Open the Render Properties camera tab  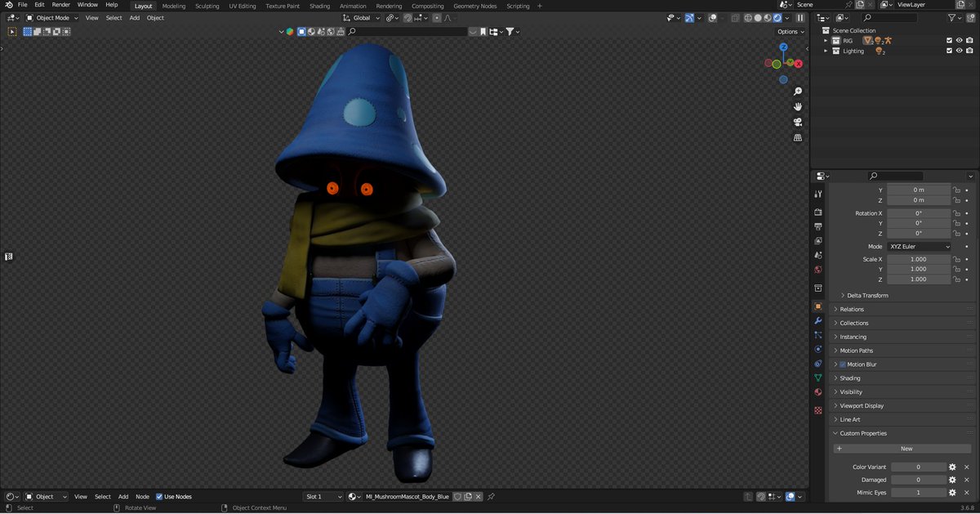click(817, 213)
